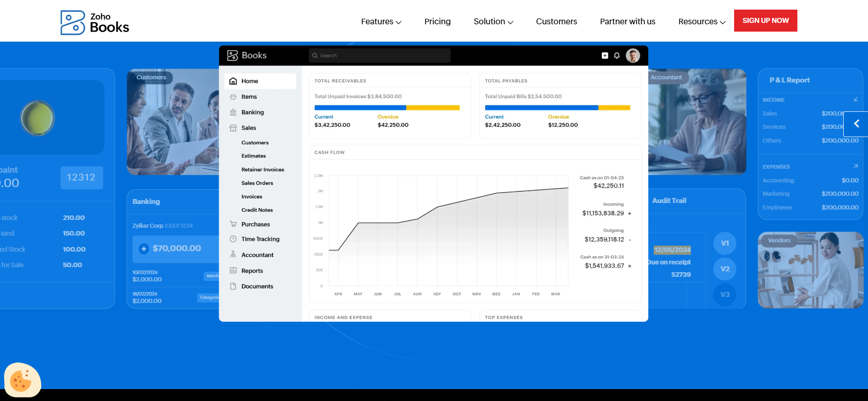This screenshot has height=401, width=868.
Task: Click Current receivables amount $3,42,250.00
Action: [x=332, y=125]
